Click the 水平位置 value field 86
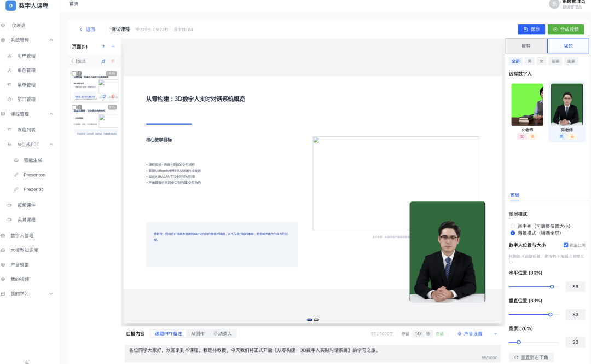The image size is (591, 364). pos(575,287)
